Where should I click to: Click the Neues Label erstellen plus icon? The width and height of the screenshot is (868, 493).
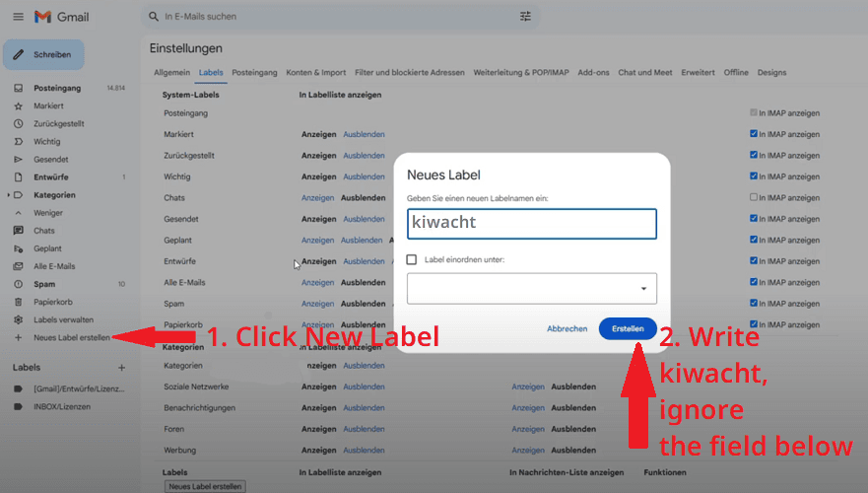(x=19, y=337)
